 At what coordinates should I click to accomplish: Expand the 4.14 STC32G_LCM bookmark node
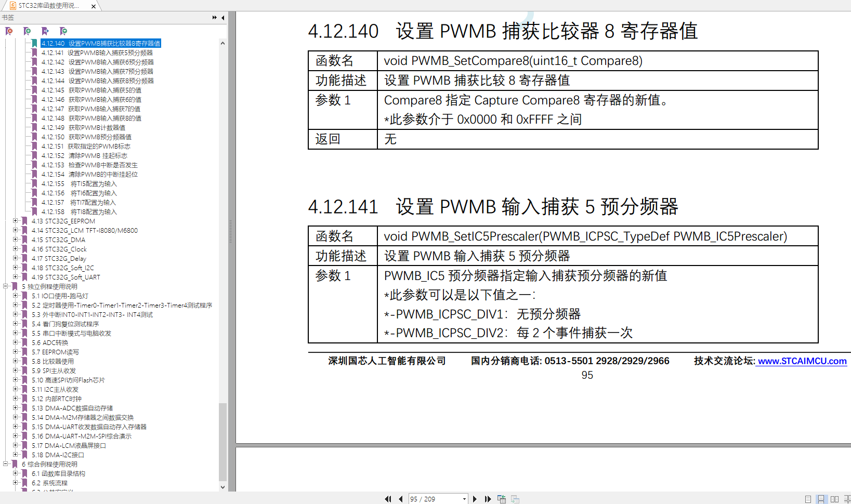click(15, 230)
